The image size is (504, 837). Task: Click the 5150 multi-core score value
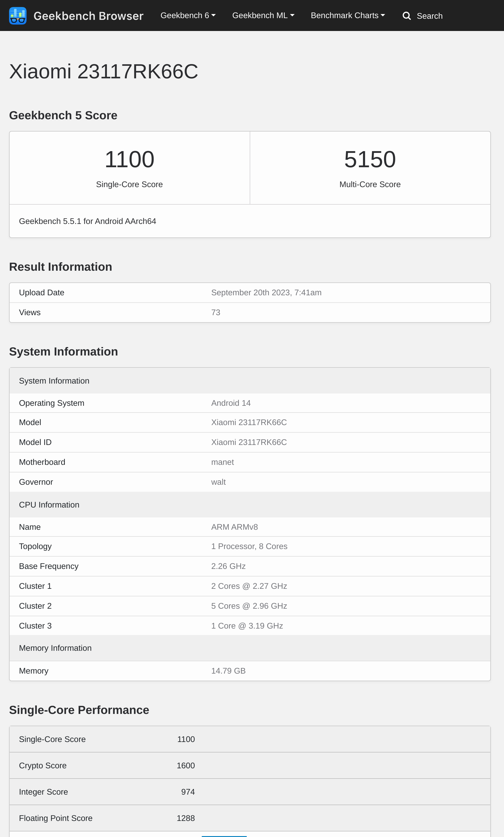pos(370,159)
